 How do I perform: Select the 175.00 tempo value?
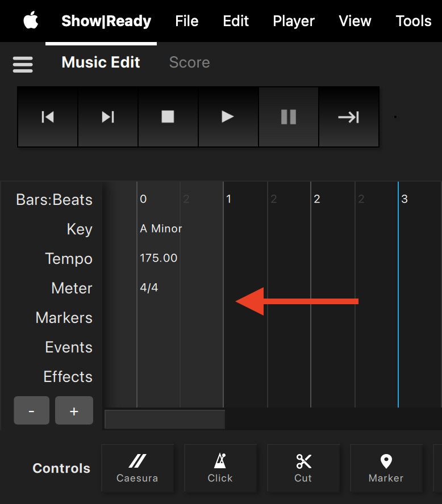[x=159, y=258]
